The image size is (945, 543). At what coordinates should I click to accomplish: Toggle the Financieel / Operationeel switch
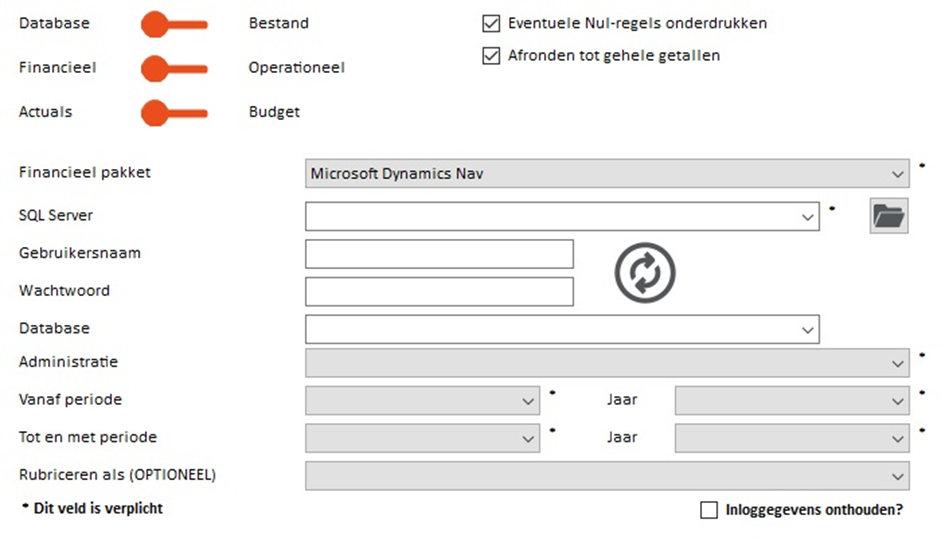tap(174, 69)
